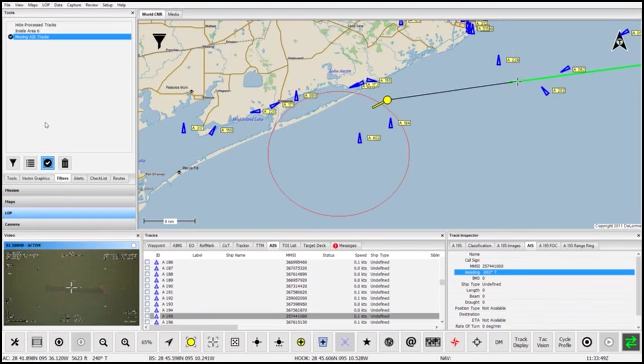Click the Cycle Profile button
This screenshot has width=644, height=364.
565,342
